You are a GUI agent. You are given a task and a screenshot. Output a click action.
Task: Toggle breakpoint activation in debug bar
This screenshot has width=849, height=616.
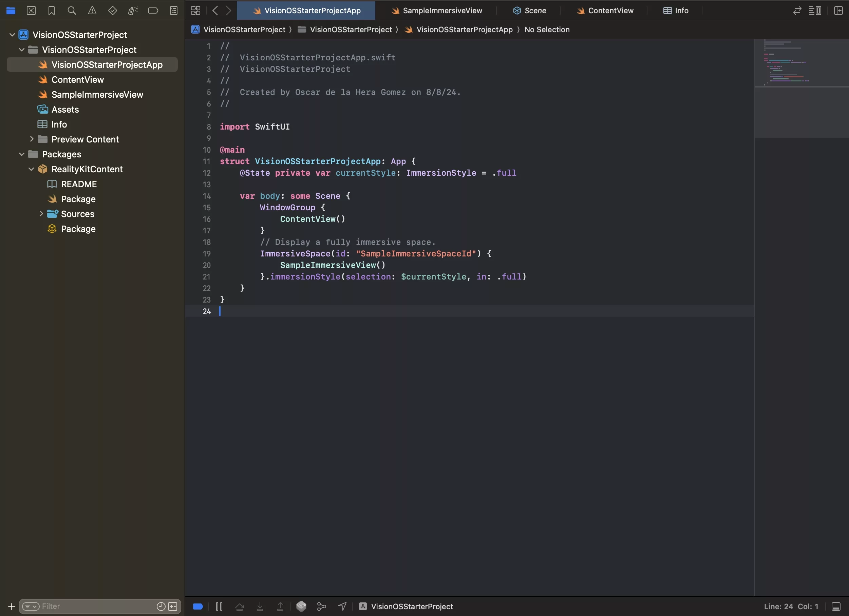198,607
